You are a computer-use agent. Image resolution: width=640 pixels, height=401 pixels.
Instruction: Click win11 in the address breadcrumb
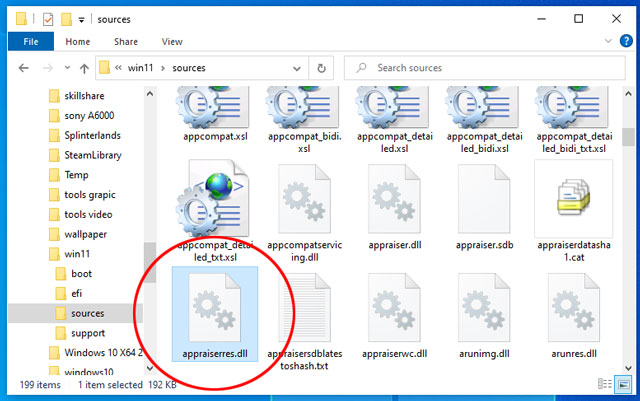(x=140, y=68)
